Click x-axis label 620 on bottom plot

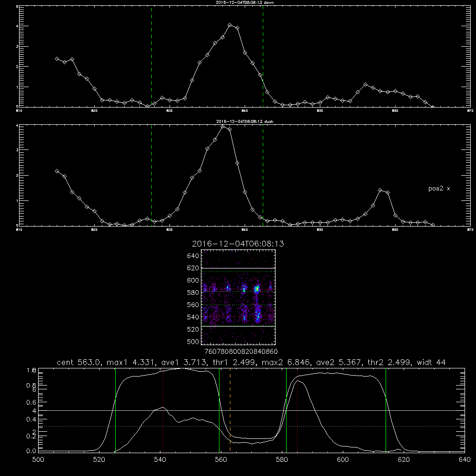pyautogui.click(x=404, y=460)
